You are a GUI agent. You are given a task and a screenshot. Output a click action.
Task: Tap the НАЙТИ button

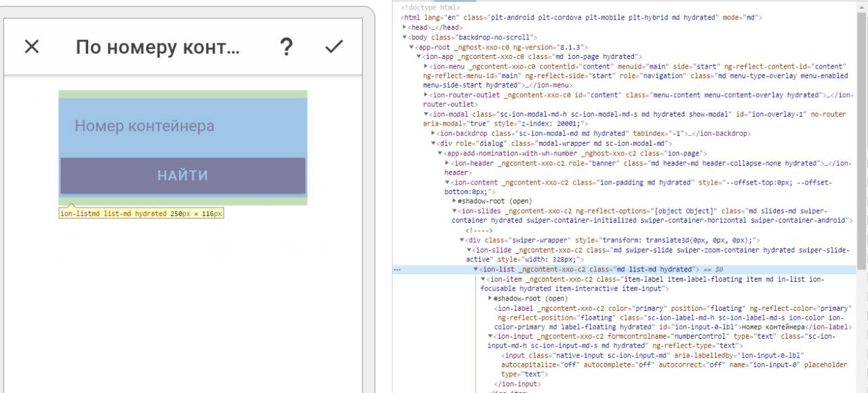tap(183, 176)
